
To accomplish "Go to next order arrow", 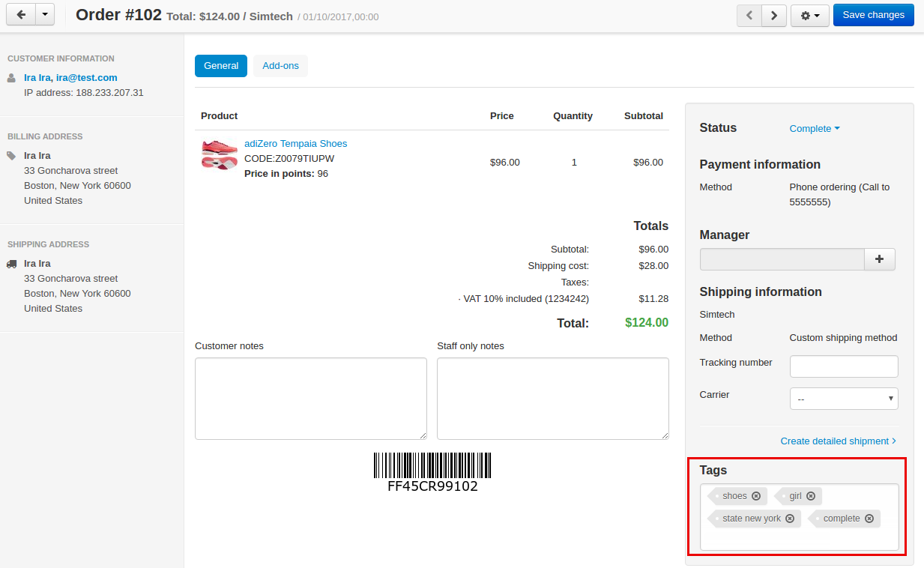I will point(774,15).
